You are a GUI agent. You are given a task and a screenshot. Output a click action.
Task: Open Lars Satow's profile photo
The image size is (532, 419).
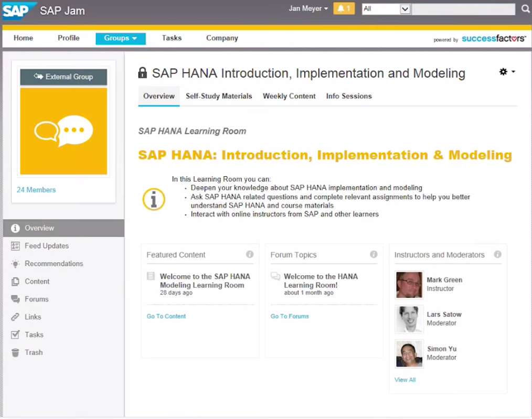click(x=409, y=319)
